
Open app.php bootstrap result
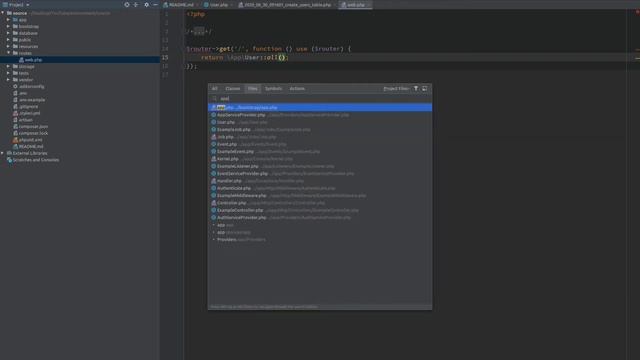[x=320, y=107]
